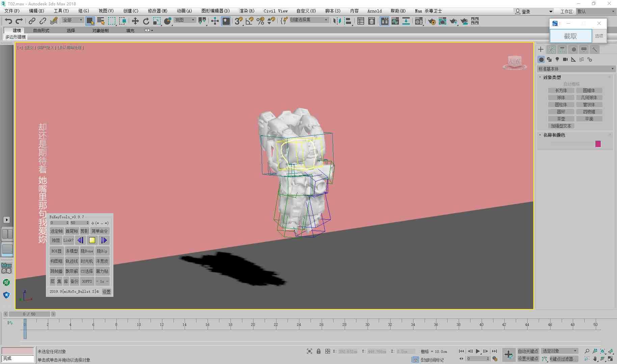Switch to Hierarchy panel tab icon
617x364 pixels.
[x=562, y=50]
